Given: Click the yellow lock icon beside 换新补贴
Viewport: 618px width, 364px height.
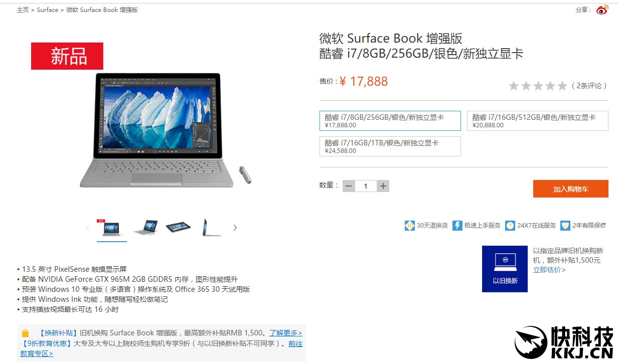Looking at the screenshot, I should pos(26,333).
